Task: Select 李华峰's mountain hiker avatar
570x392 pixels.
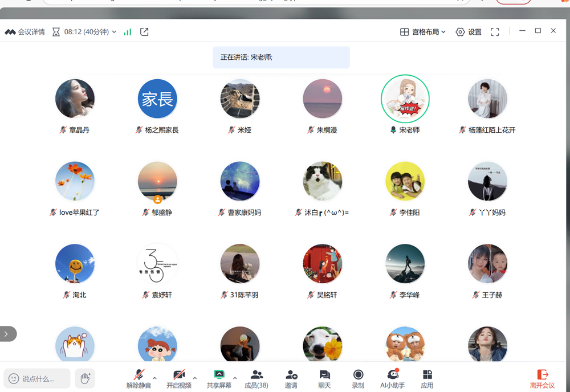Action: (x=405, y=264)
